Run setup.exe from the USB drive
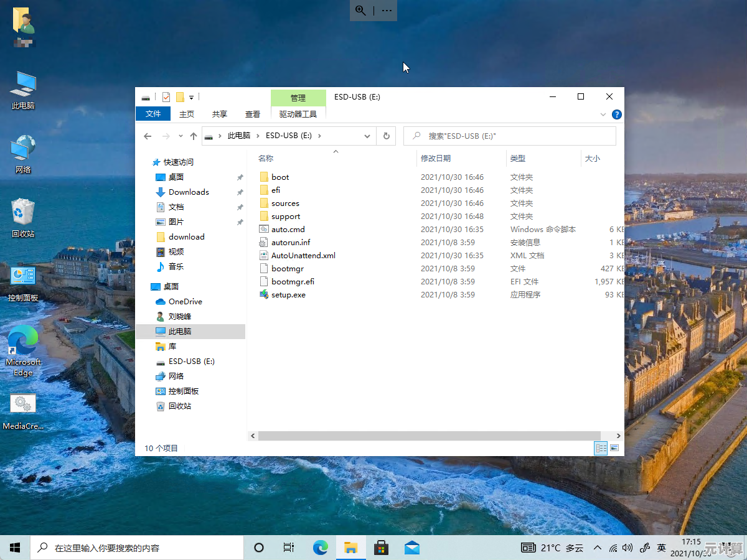This screenshot has width=747, height=560. point(288,294)
